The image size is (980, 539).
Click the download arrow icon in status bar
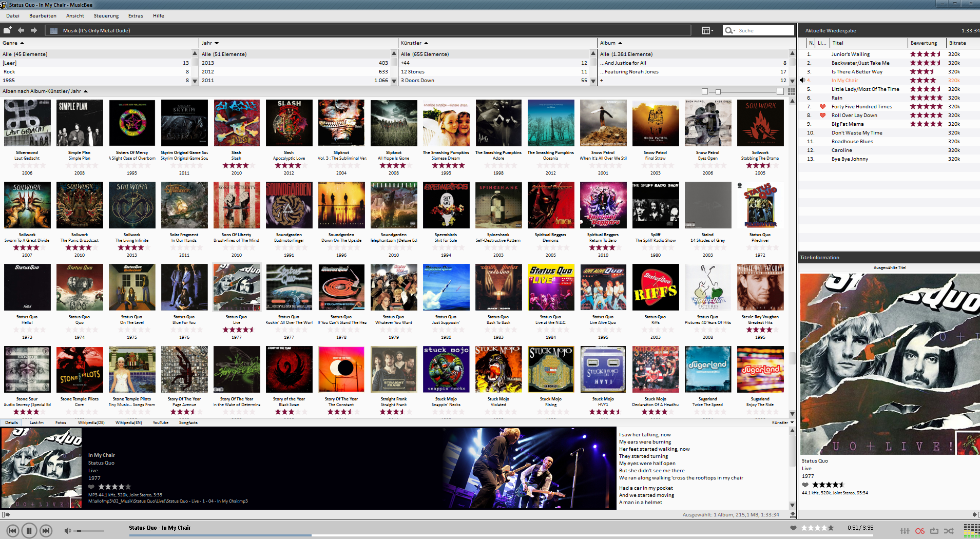click(793, 514)
